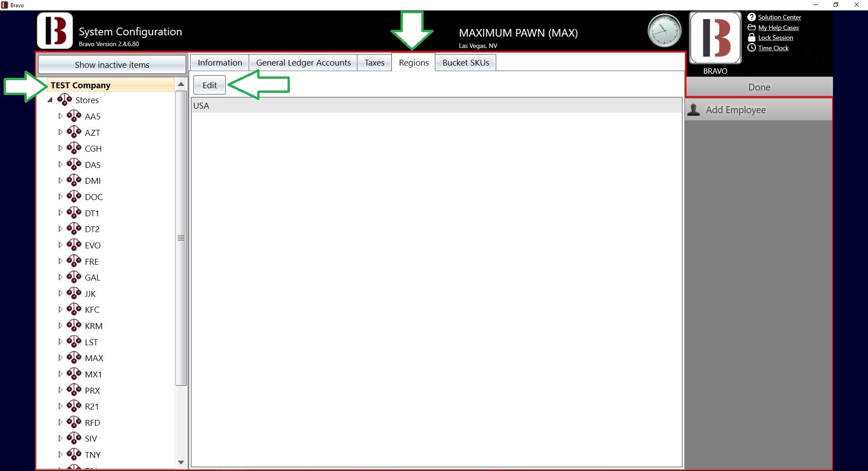Click the FRE store pawn icon

pos(74,261)
